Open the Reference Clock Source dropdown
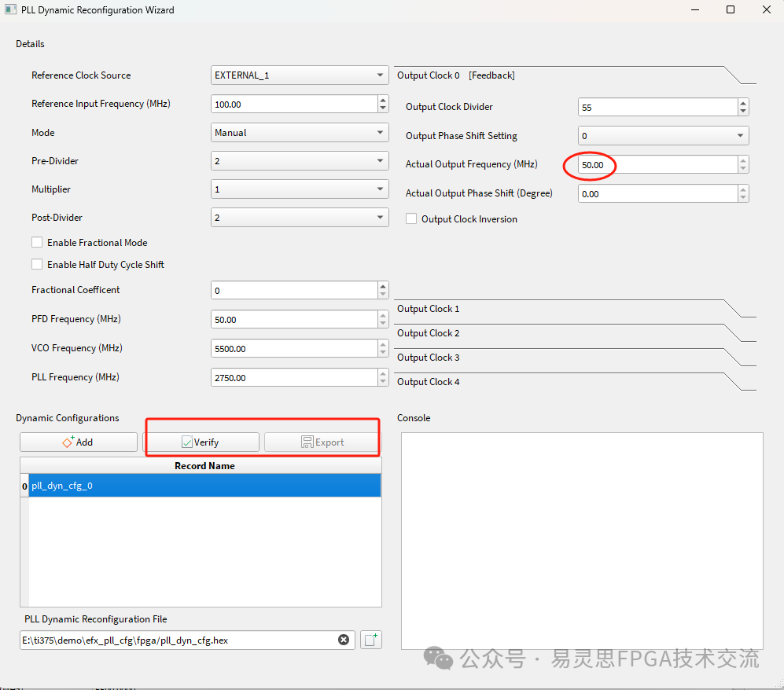This screenshot has width=784, height=690. click(300, 75)
